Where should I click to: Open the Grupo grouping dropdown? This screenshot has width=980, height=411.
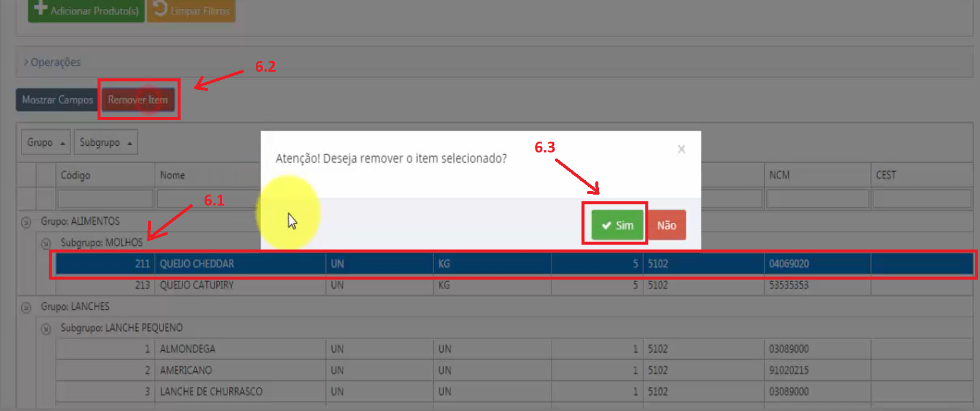(46, 142)
